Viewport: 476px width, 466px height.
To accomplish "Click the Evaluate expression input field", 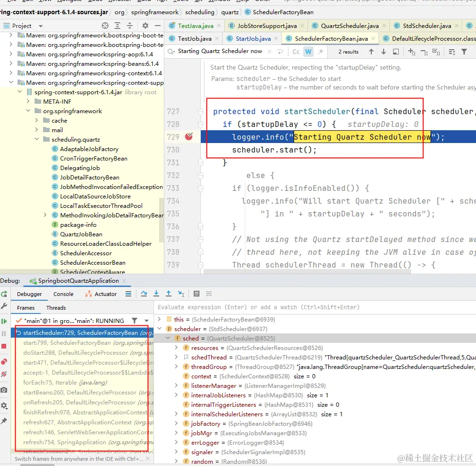I will coord(315,307).
